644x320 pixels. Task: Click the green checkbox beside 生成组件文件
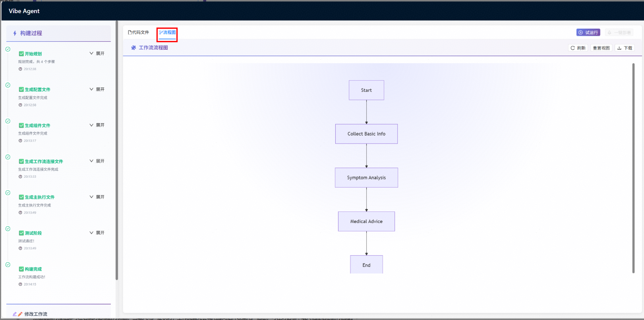[21, 126]
